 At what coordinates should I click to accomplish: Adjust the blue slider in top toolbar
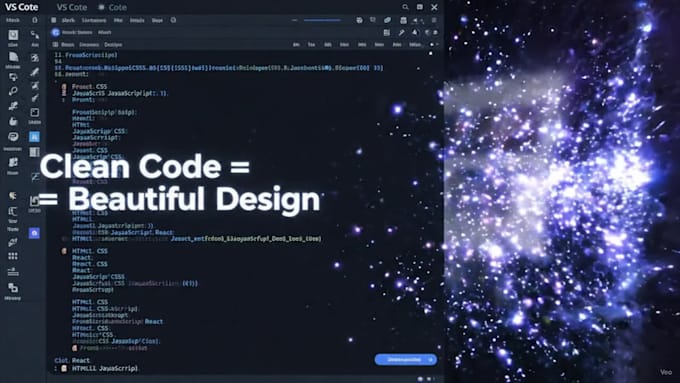(x=322, y=20)
